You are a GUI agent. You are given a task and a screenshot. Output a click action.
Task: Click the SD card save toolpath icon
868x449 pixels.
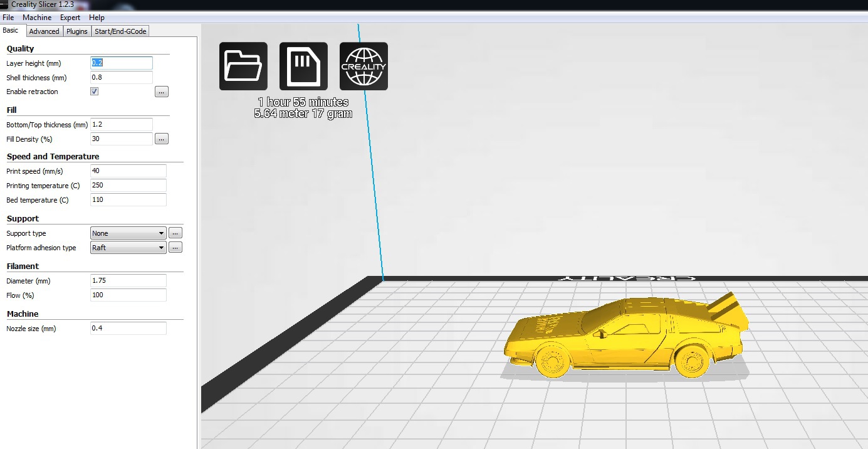303,66
